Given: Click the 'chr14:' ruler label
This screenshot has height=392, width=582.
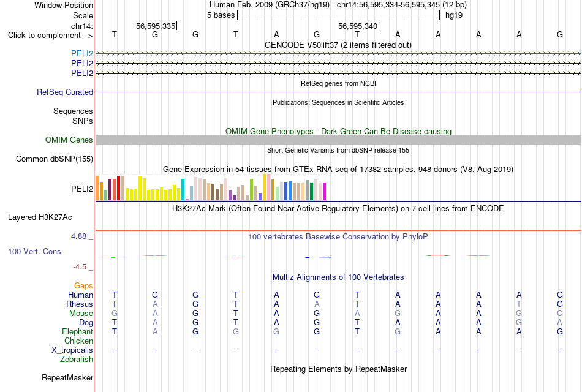Looking at the screenshot, I should point(82,26).
